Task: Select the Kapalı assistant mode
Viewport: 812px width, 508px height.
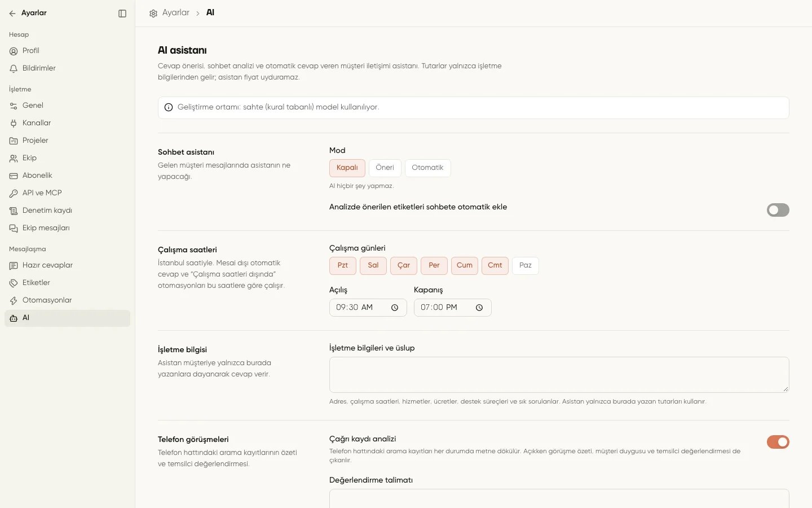Action: click(347, 168)
